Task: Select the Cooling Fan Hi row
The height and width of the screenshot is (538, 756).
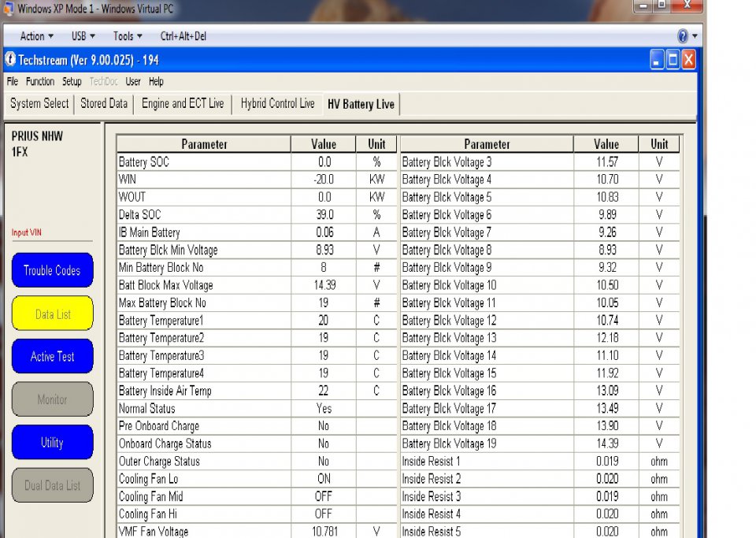Action: tap(257, 514)
